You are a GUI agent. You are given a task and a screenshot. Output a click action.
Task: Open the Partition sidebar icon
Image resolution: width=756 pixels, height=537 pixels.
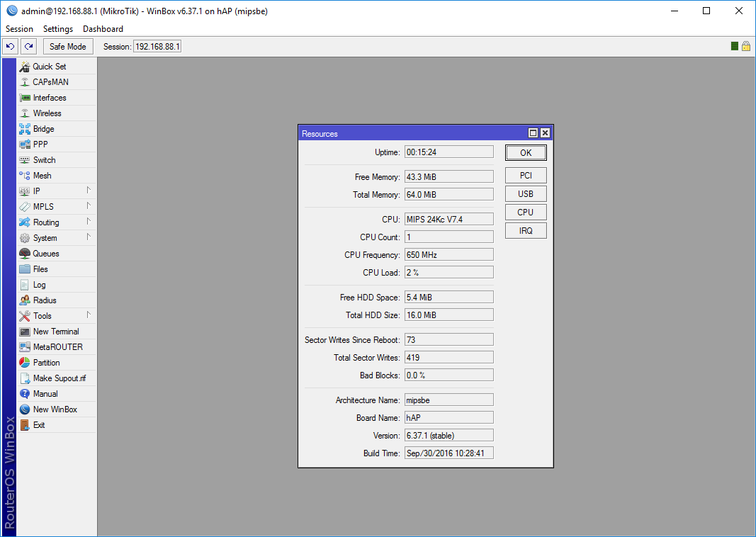(x=25, y=363)
